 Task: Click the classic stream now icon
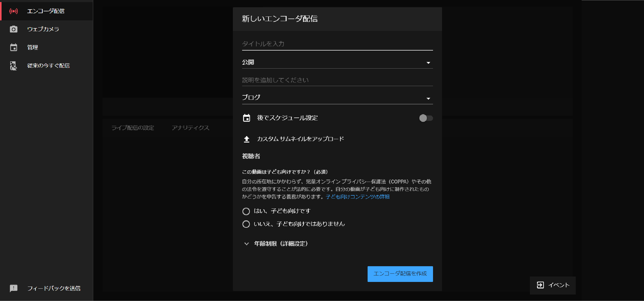coord(13,66)
